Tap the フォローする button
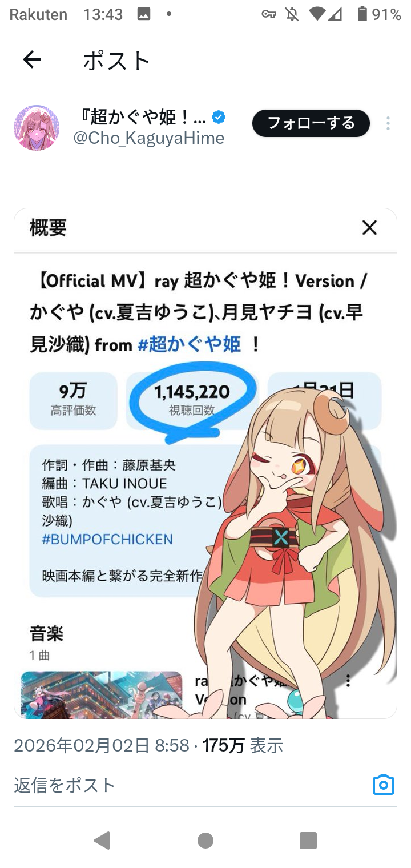 coord(311,123)
